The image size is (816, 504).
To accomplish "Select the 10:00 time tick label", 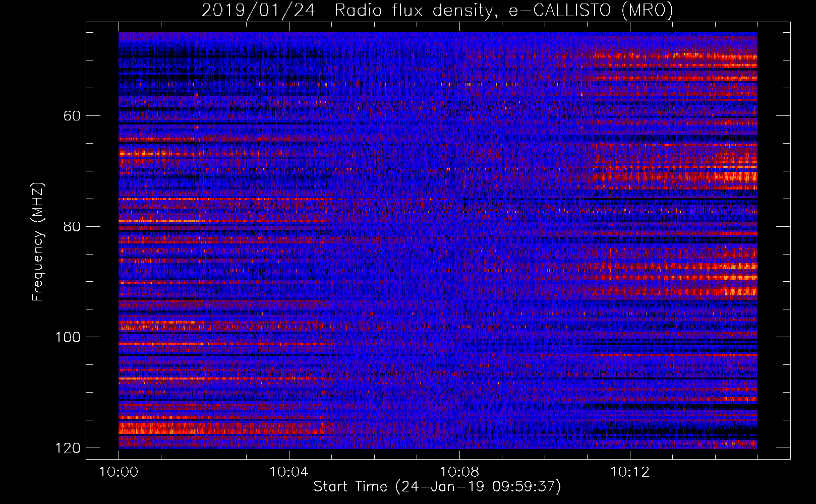I will click(x=119, y=472).
